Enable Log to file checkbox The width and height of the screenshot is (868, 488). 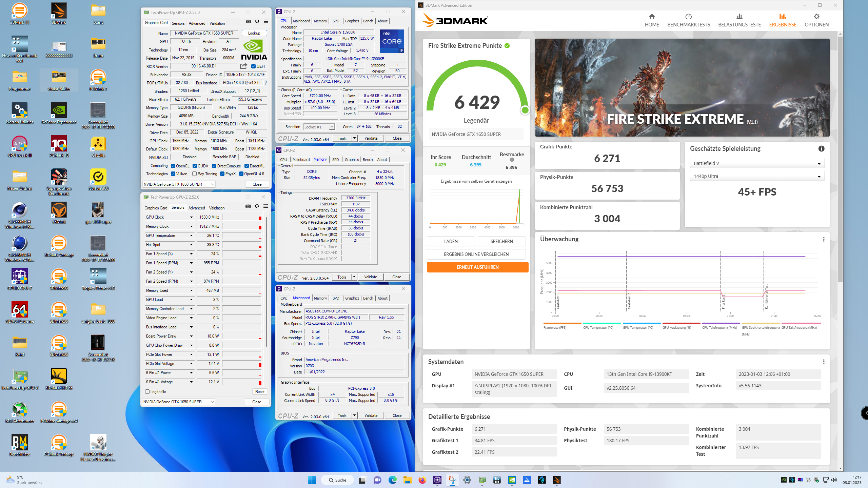tap(147, 392)
